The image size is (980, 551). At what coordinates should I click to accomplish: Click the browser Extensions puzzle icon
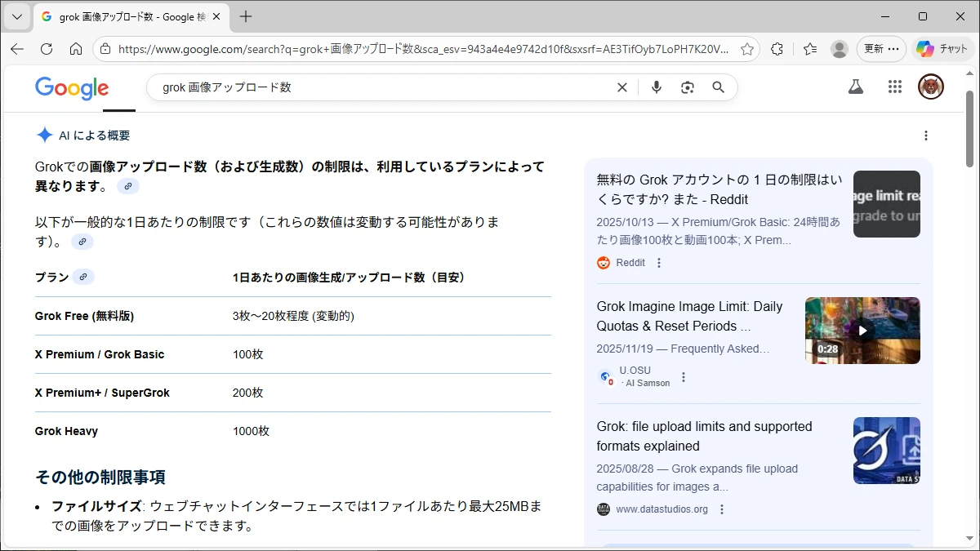[x=777, y=49]
